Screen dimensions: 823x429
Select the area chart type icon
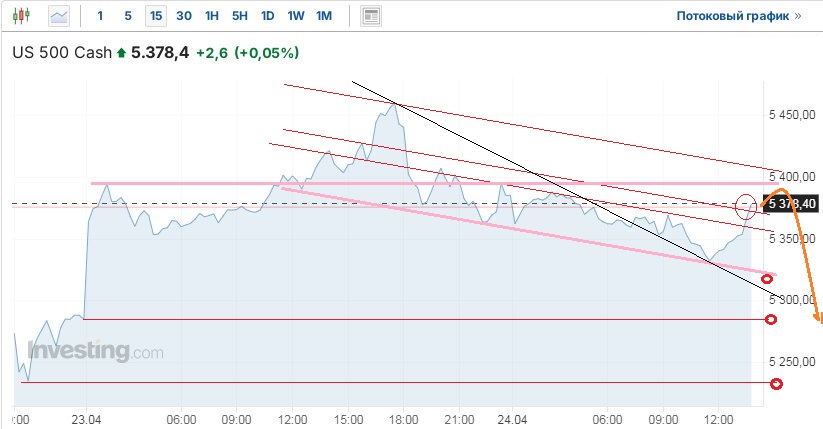click(60, 16)
